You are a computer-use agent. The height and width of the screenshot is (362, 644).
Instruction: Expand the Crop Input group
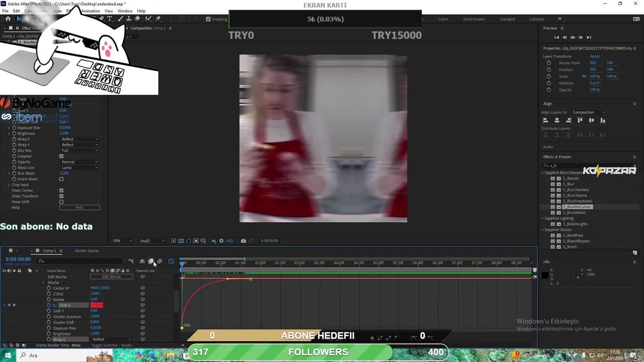(9, 185)
